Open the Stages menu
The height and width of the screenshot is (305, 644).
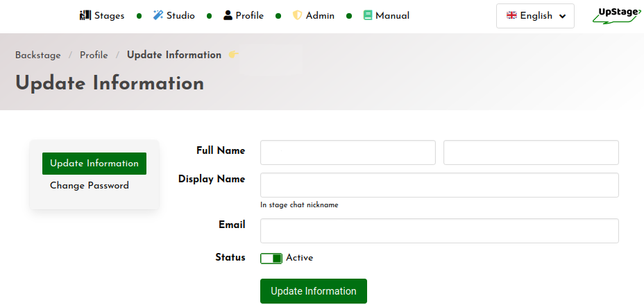click(102, 16)
